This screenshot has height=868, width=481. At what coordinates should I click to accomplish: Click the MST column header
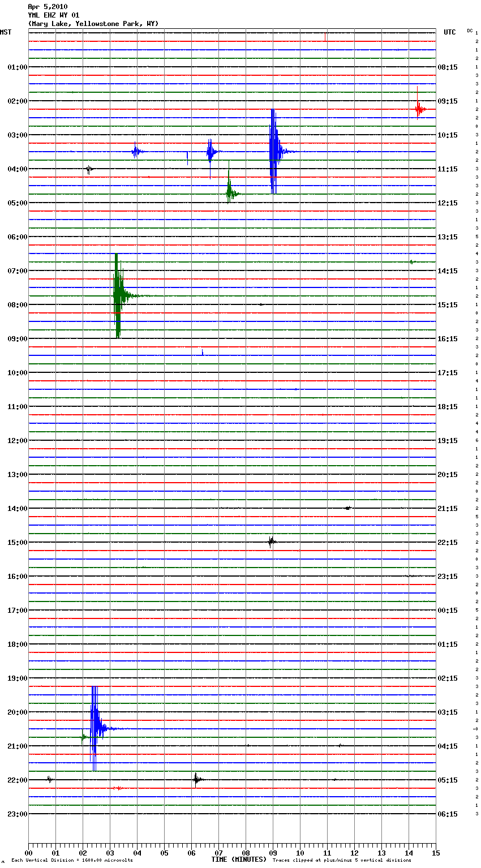pyautogui.click(x=6, y=32)
